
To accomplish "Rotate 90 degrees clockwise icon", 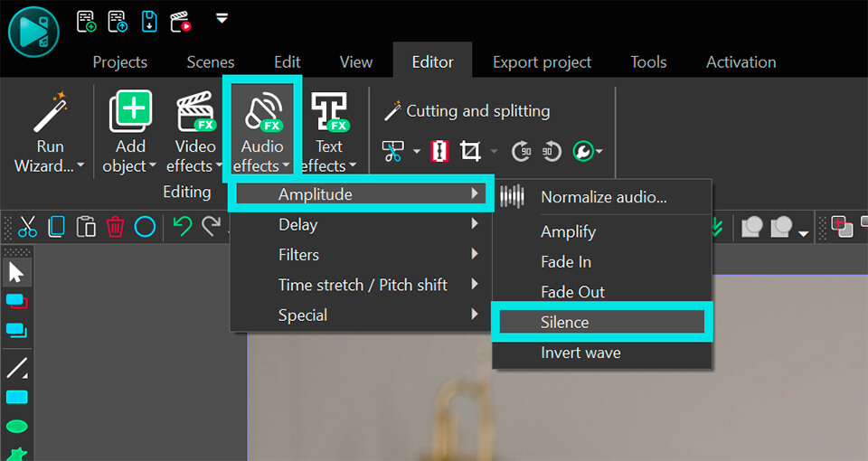I will 521,151.
